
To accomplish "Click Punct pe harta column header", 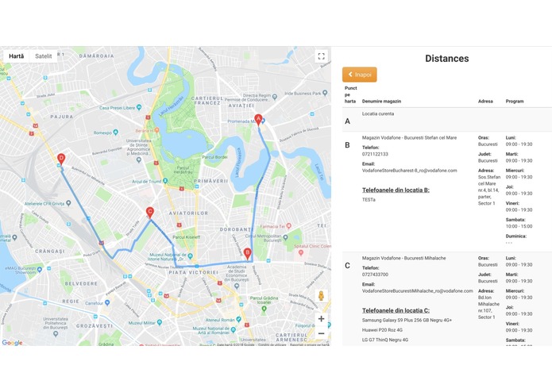I will (x=350, y=94).
